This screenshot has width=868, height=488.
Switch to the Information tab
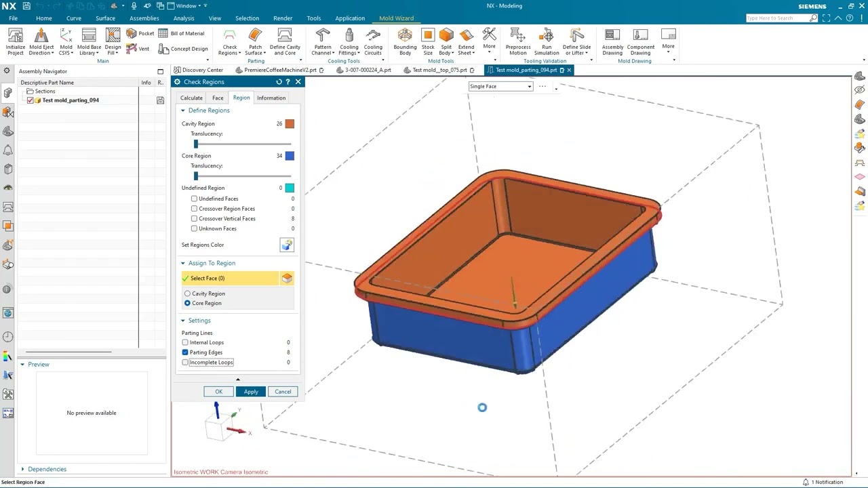pyautogui.click(x=271, y=98)
